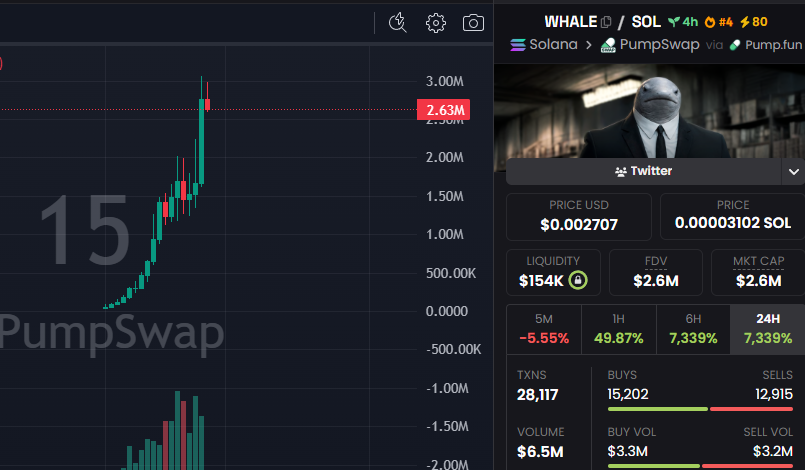Click the fire #4 trending badge

click(x=718, y=22)
